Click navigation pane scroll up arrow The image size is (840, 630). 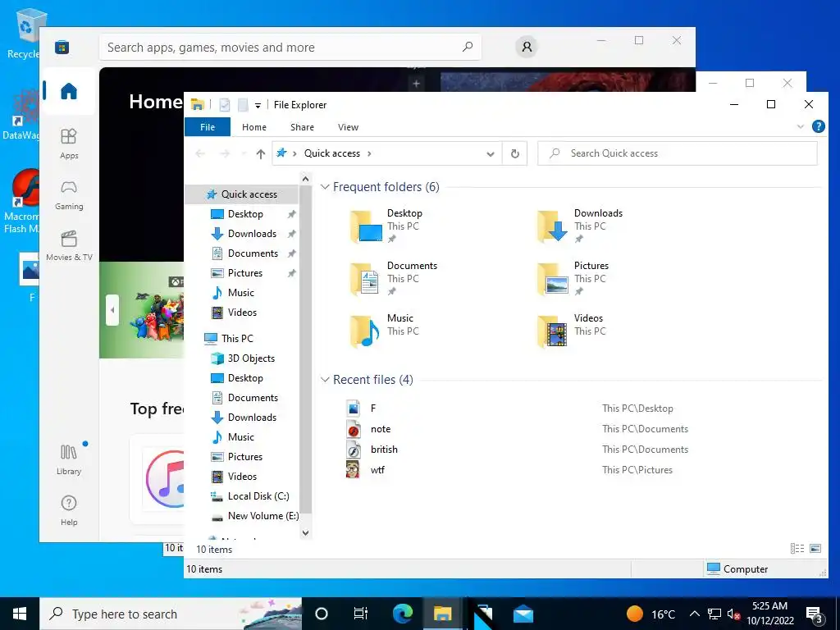click(305, 178)
